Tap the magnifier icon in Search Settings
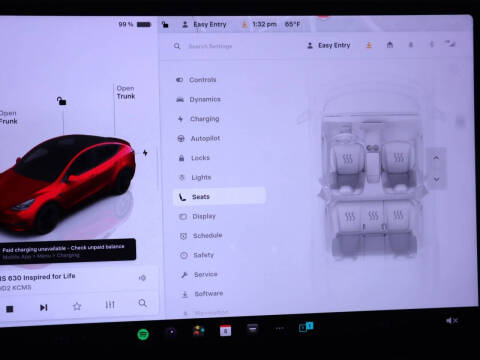The image size is (480, 360). [x=177, y=46]
